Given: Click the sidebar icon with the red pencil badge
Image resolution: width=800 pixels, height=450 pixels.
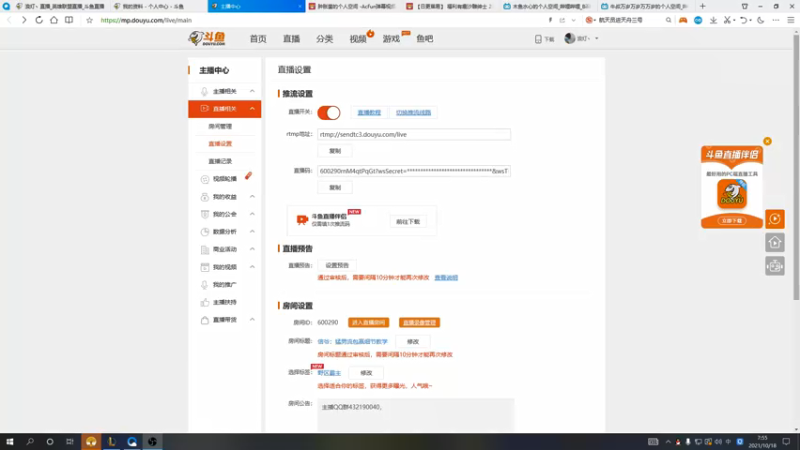Looking at the screenshot, I should point(205,179).
